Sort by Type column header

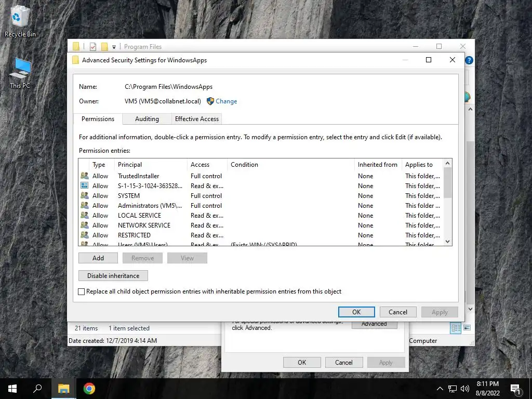click(102, 165)
